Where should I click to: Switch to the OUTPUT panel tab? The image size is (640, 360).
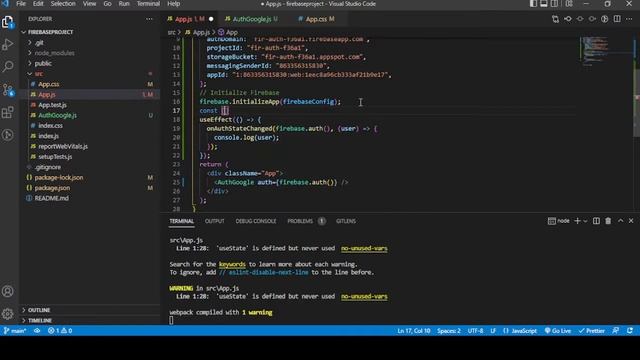[214, 221]
